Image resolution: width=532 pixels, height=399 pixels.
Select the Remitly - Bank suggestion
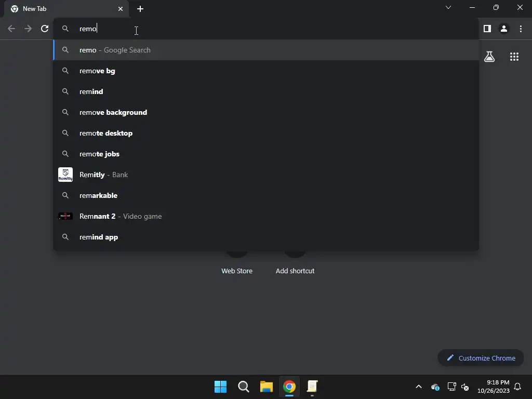266,175
